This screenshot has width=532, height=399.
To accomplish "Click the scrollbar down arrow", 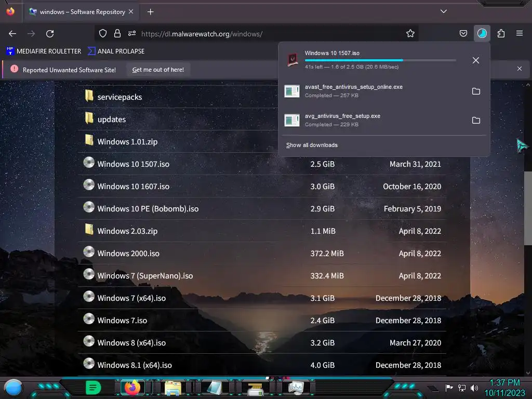I will click(528, 373).
